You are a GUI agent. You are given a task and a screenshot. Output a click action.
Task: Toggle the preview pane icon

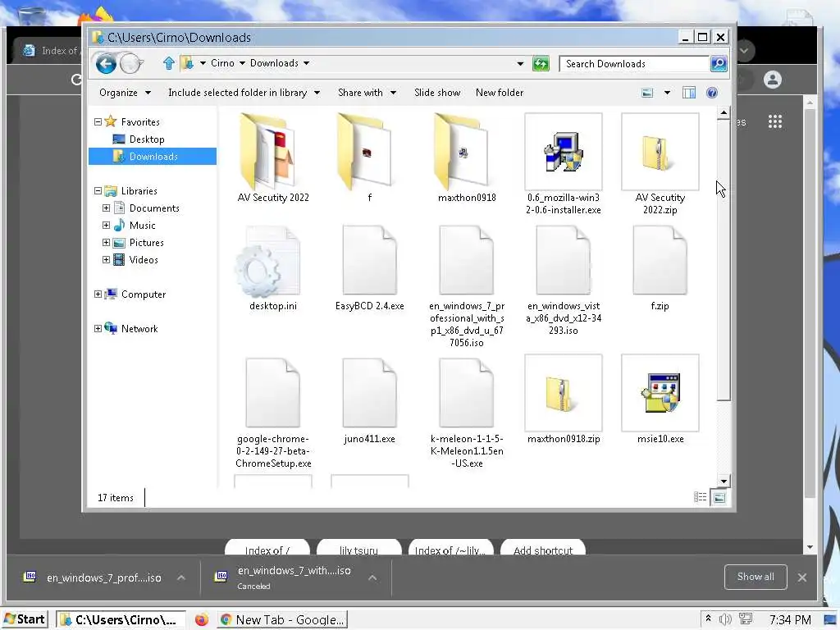pyautogui.click(x=689, y=93)
